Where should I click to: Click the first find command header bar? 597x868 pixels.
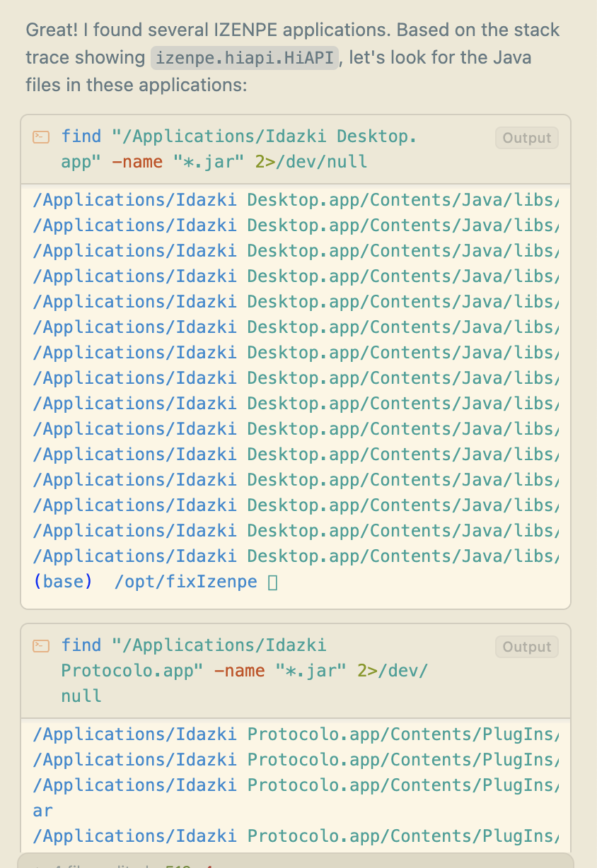283,148
